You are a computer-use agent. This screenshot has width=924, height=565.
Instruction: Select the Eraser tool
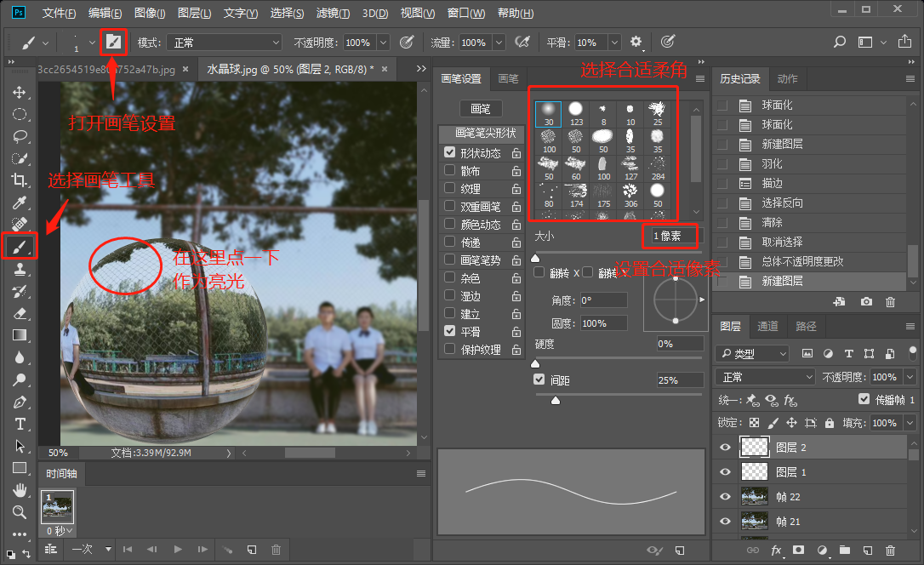click(x=20, y=313)
